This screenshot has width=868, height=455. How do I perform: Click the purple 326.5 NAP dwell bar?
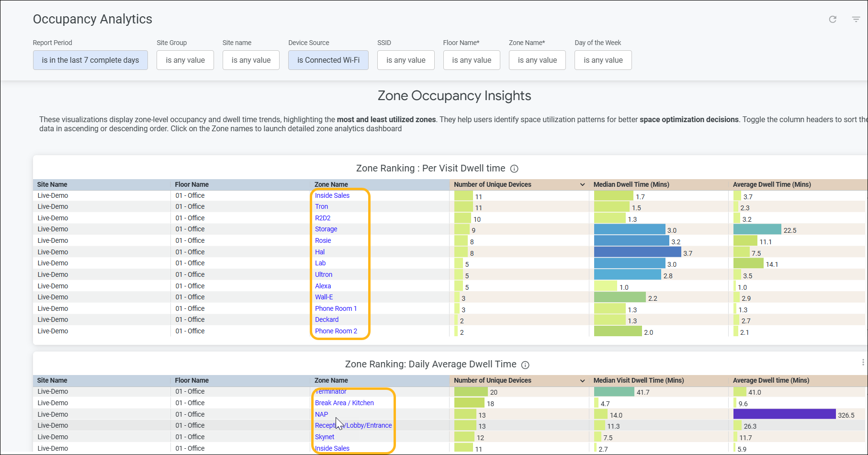pos(784,414)
